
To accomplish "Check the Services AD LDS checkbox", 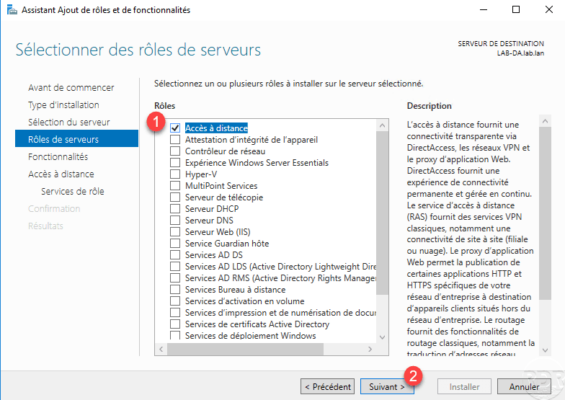I will 175,266.
